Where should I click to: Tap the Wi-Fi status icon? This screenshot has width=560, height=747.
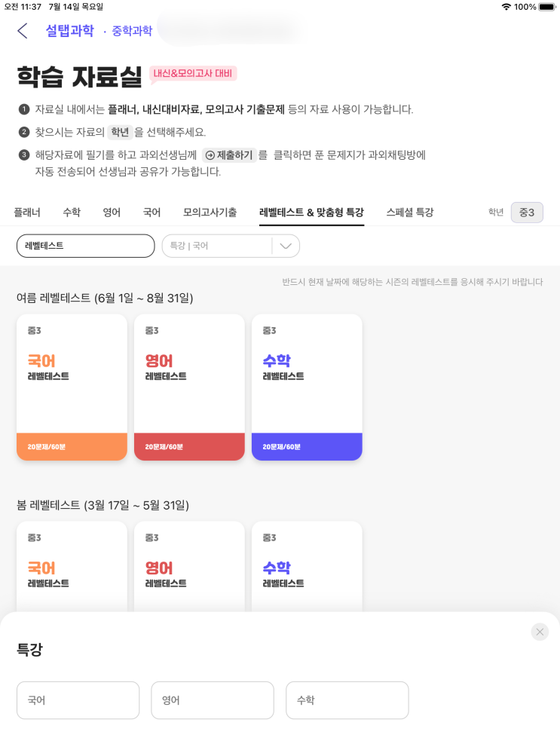tap(506, 7)
